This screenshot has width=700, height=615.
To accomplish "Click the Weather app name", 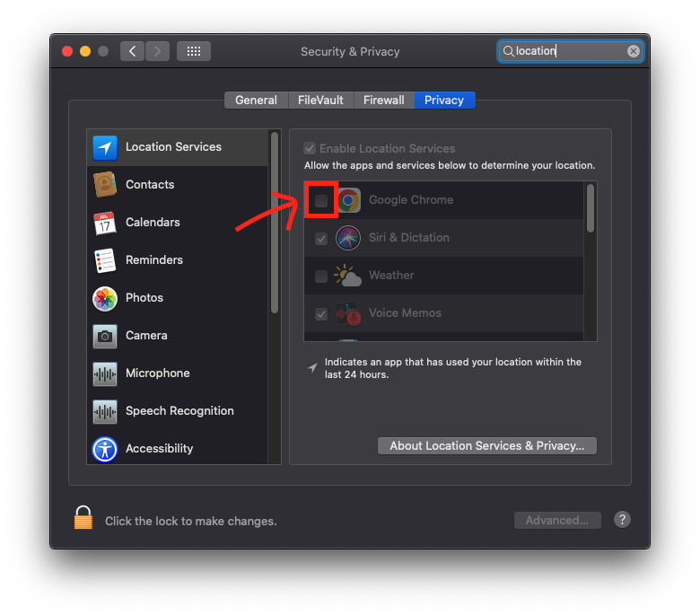I will tap(391, 275).
